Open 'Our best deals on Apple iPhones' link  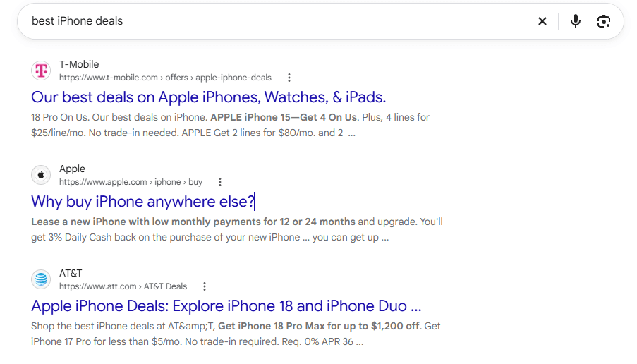(x=208, y=97)
